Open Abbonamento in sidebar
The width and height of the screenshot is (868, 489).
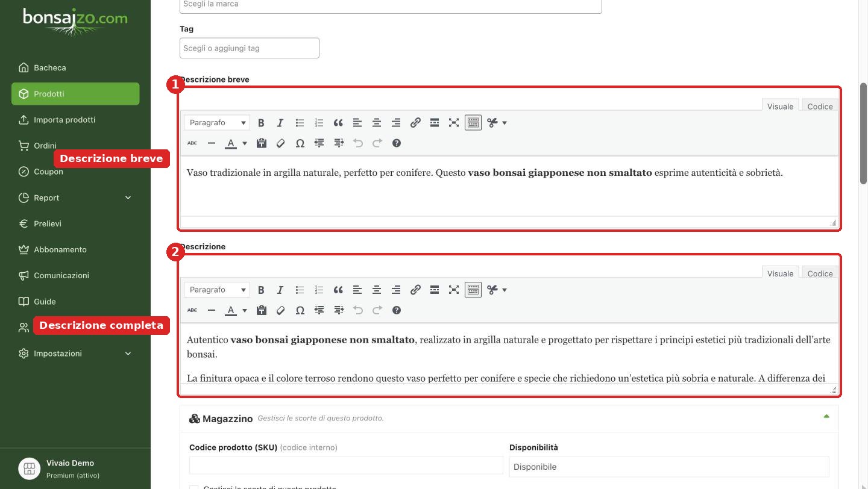(75, 249)
